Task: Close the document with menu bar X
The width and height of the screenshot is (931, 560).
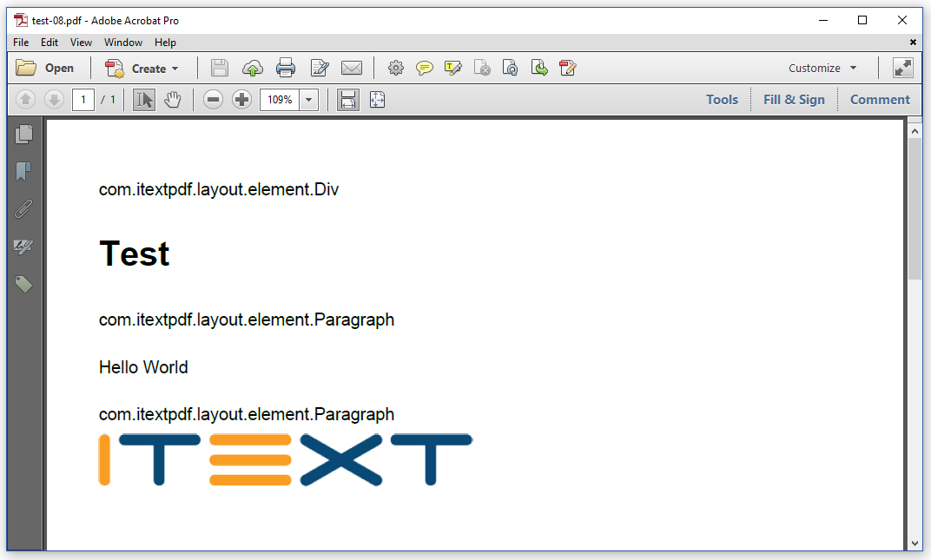Action: [913, 43]
